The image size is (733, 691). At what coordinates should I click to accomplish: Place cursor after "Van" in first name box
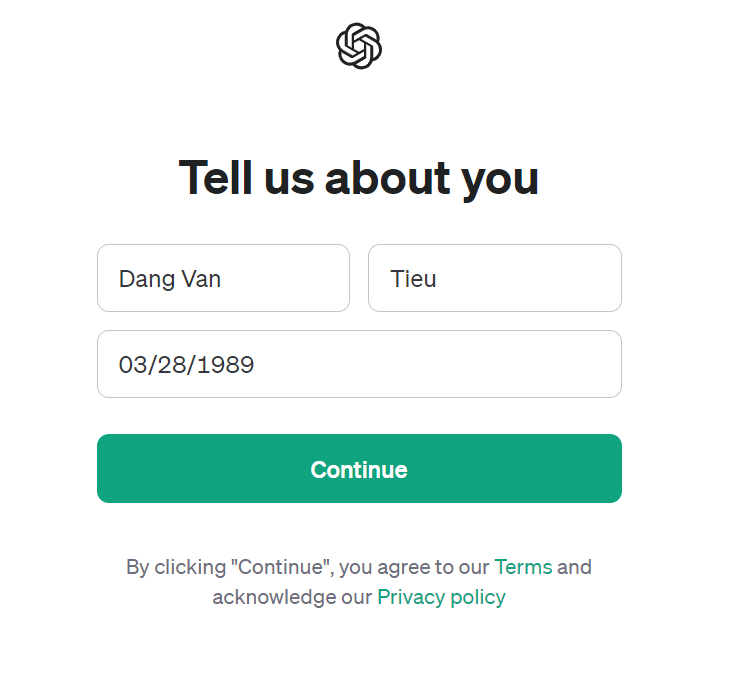tap(222, 279)
